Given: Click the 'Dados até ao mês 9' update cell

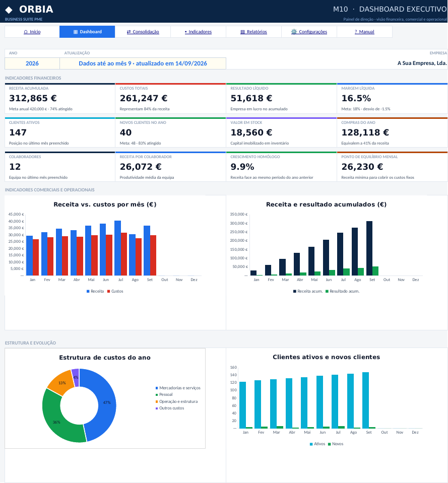Looking at the screenshot, I should [143, 63].
